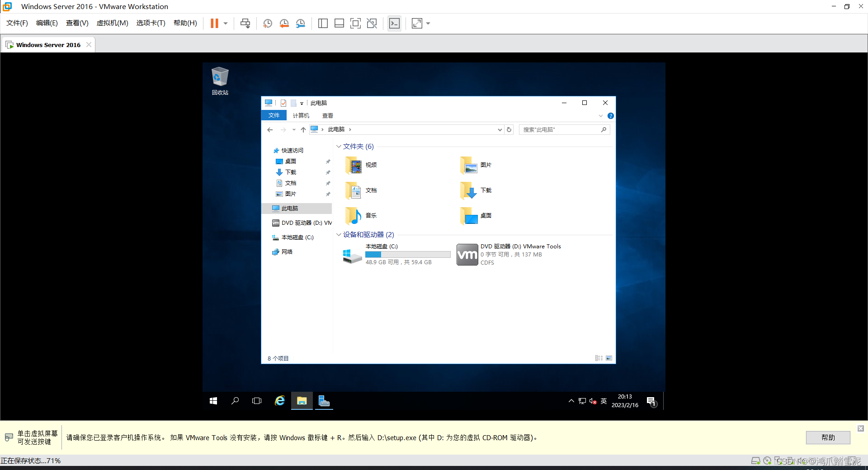Select the 本地磁盘 (C:) drive tile
Viewport: 868px width, 470px height.
click(396, 254)
